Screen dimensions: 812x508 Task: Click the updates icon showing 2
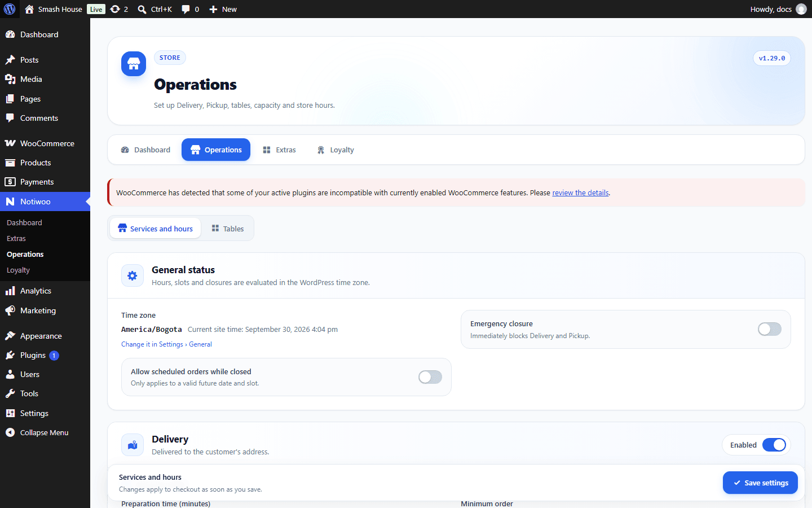(x=115, y=9)
